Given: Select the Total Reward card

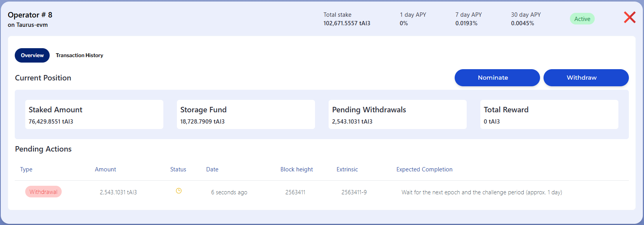Looking at the screenshot, I should point(549,115).
